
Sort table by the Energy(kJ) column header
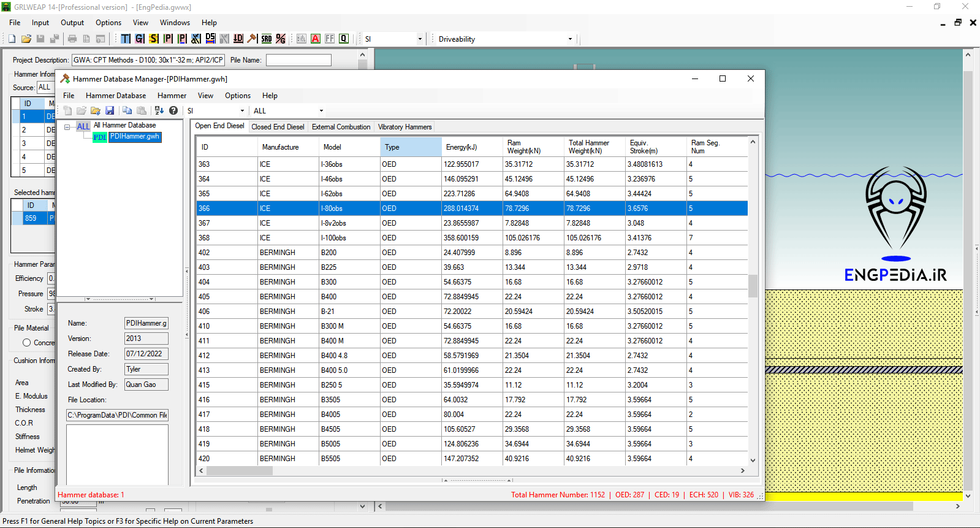pyautogui.click(x=472, y=147)
